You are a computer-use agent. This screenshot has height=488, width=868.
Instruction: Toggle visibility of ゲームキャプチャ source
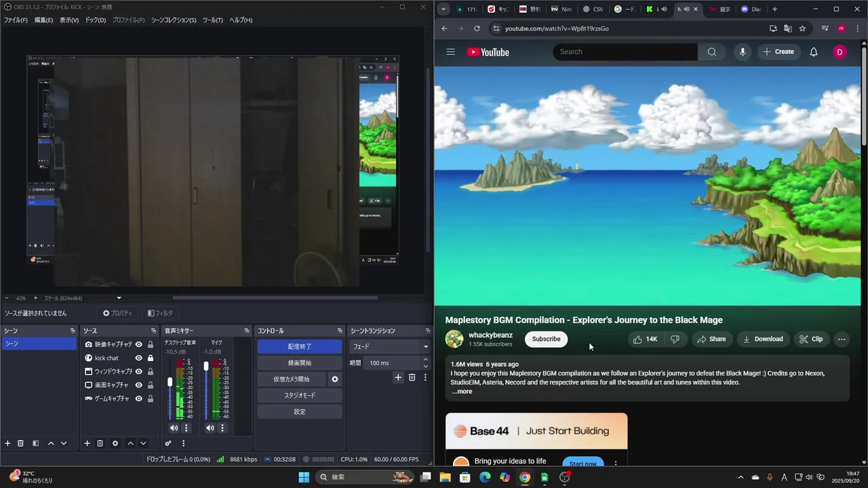click(138, 399)
